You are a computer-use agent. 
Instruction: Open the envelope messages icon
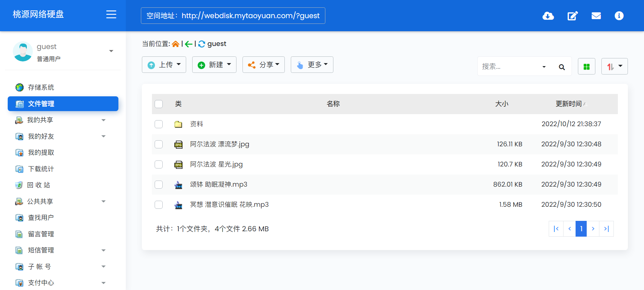click(x=596, y=16)
